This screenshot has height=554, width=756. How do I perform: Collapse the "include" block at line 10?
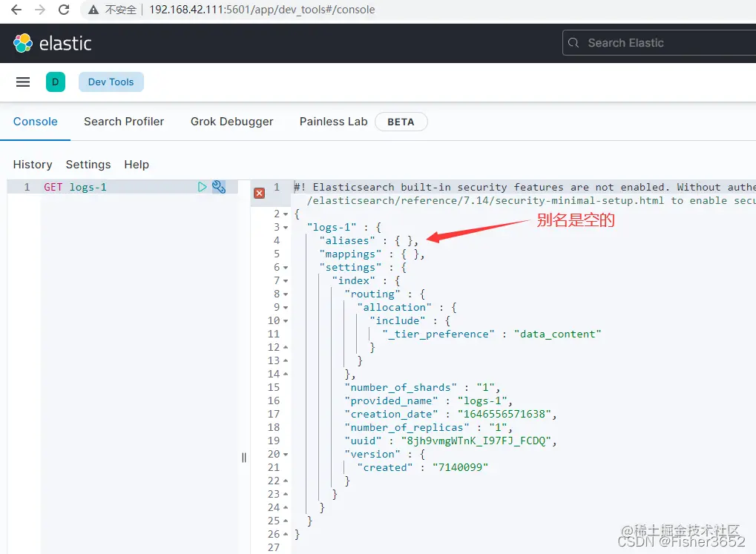point(286,321)
